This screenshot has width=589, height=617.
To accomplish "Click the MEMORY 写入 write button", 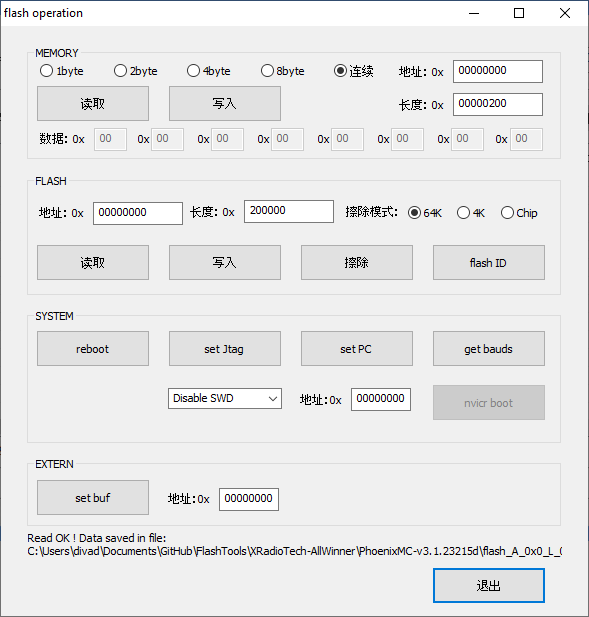I will coord(225,103).
